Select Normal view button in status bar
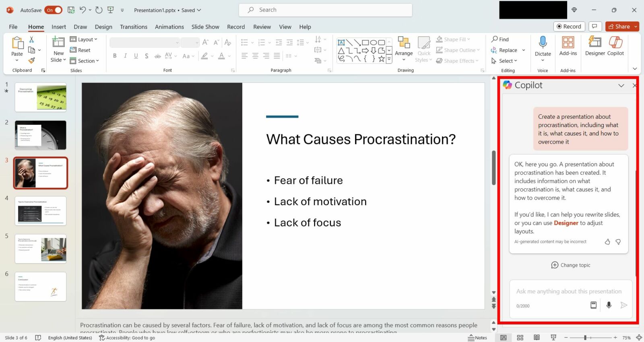Screen dimensions: 644x342 pos(504,338)
